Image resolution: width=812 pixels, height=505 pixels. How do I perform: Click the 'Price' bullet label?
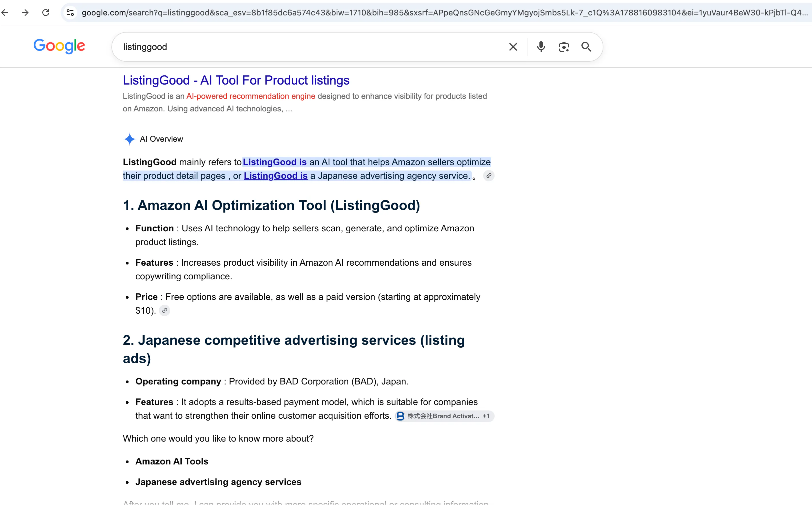click(x=146, y=297)
